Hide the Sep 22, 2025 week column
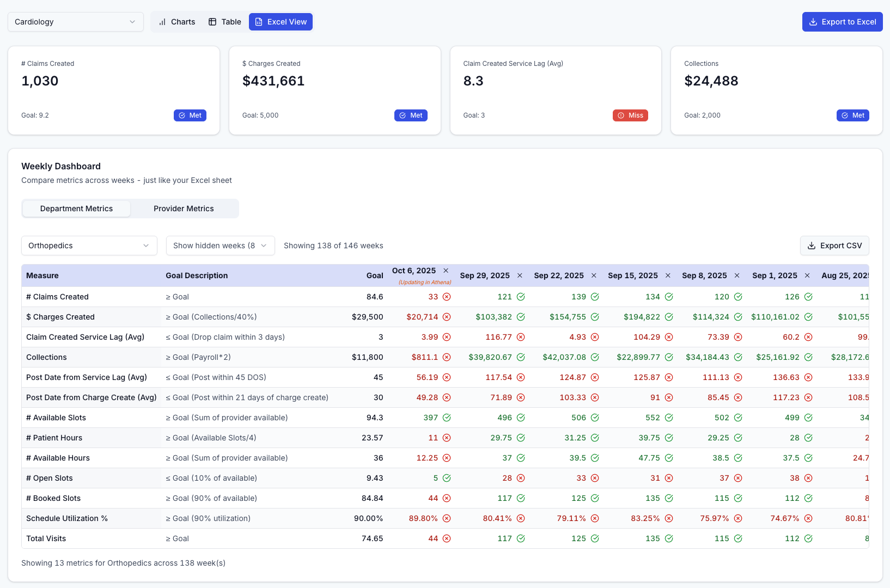Viewport: 890px width, 588px height. [x=594, y=275]
